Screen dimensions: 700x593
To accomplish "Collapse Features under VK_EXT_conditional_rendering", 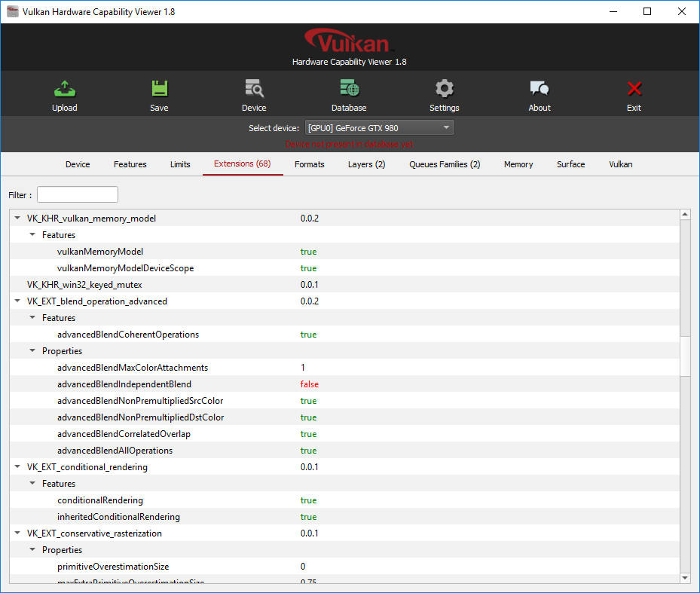I will [32, 483].
